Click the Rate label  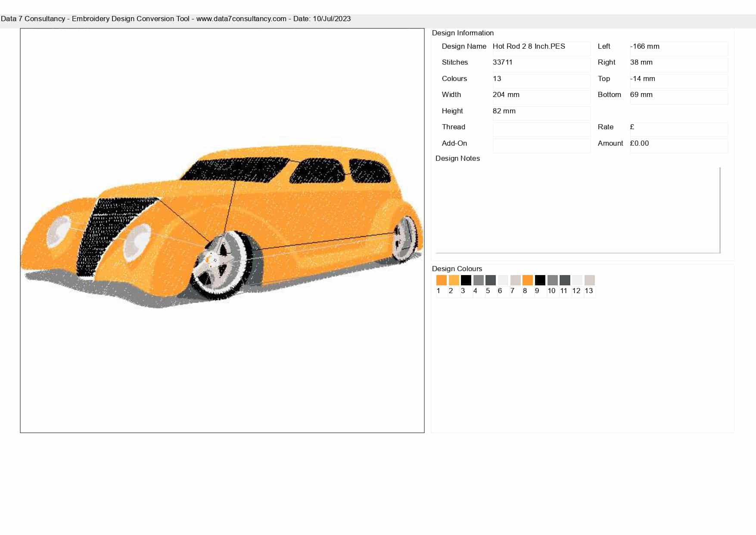click(605, 127)
